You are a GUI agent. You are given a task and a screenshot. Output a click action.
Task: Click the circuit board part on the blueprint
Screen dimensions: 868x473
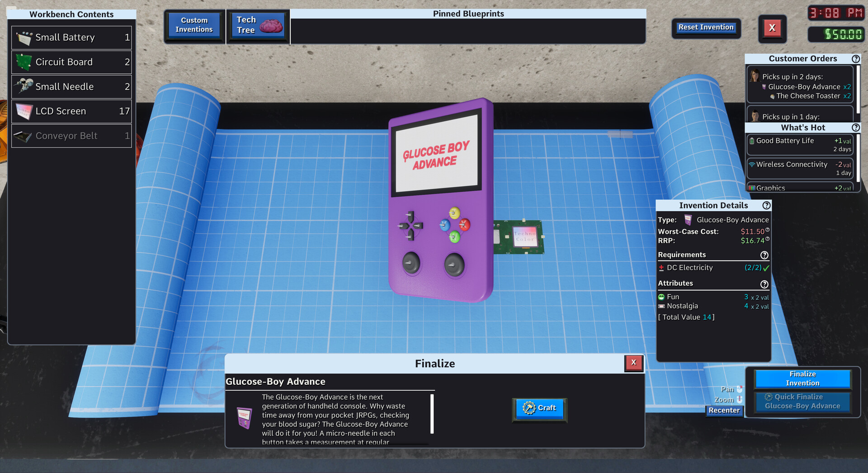click(x=519, y=237)
